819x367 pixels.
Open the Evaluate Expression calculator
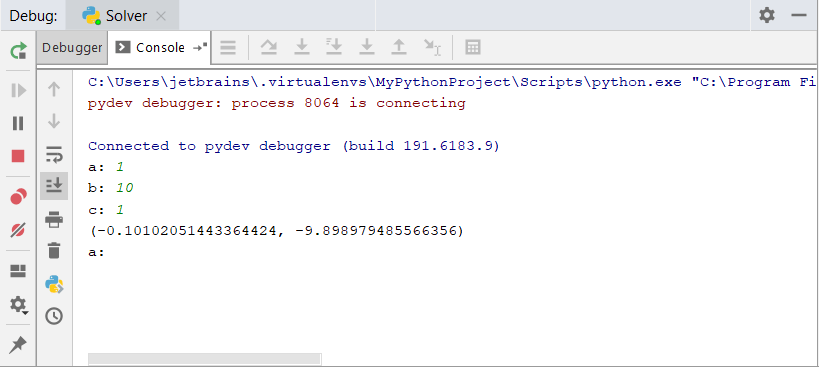coord(473,48)
